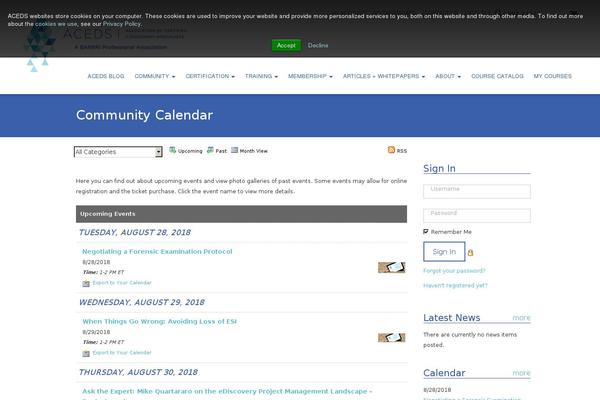Screen dimensions: 600x400
Task: Open the My Courses nav item
Action: coord(553,76)
